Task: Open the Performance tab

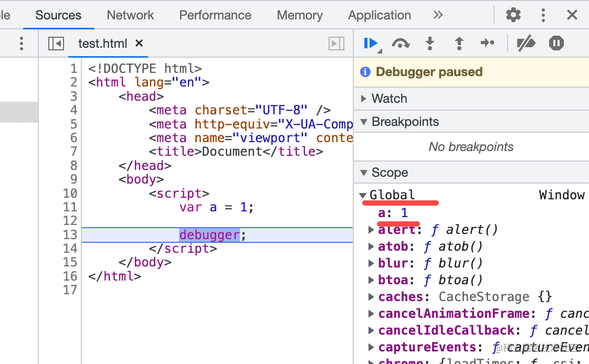Action: coord(215,15)
